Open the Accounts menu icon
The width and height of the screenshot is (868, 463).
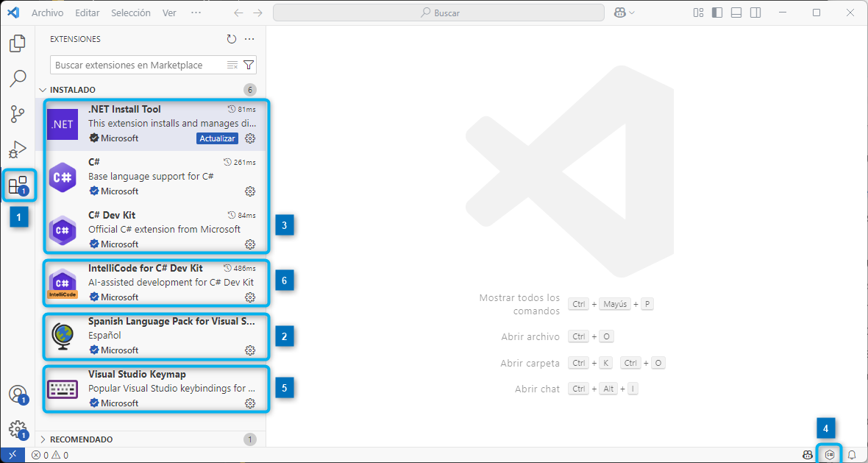pyautogui.click(x=18, y=394)
